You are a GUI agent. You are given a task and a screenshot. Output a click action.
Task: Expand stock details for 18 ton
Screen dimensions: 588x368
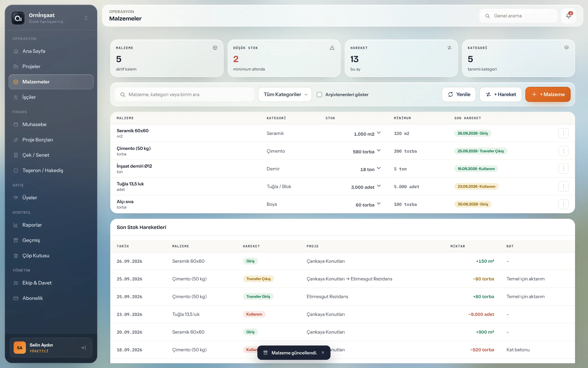tap(379, 168)
